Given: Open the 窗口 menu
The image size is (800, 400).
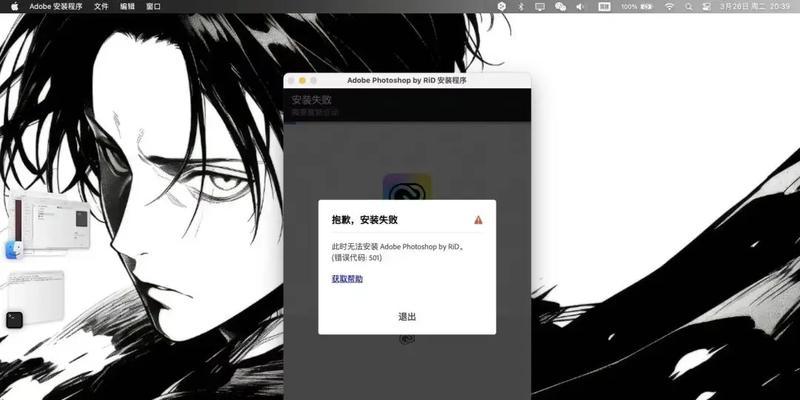Looking at the screenshot, I should click(153, 7).
